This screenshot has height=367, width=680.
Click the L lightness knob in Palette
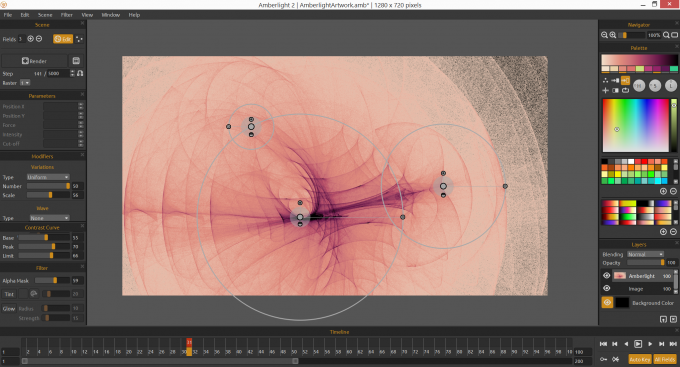point(671,86)
